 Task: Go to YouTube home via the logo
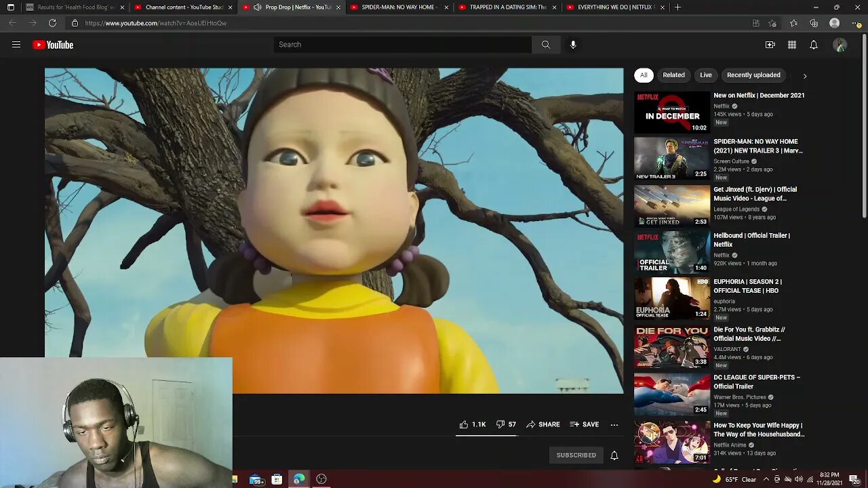(53, 45)
